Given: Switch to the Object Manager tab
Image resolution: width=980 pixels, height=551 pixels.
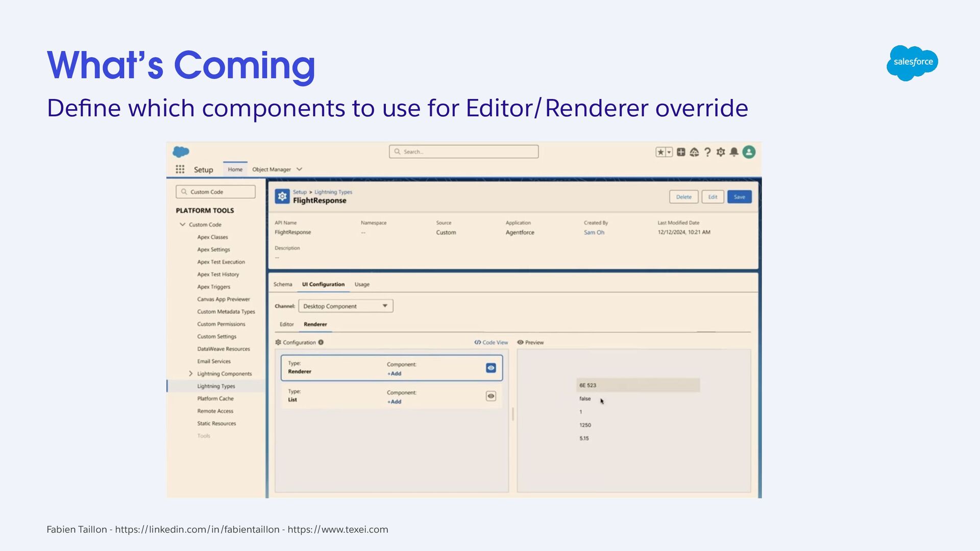Looking at the screenshot, I should click(x=272, y=169).
